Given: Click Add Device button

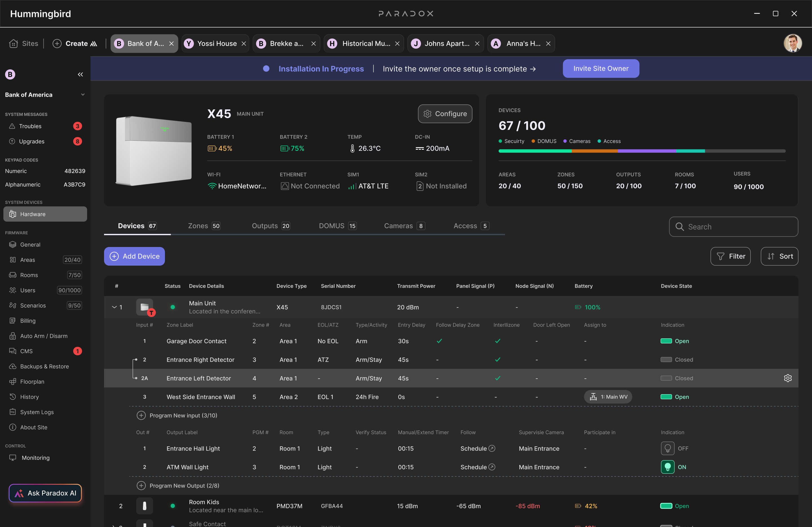Looking at the screenshot, I should click(x=134, y=256).
